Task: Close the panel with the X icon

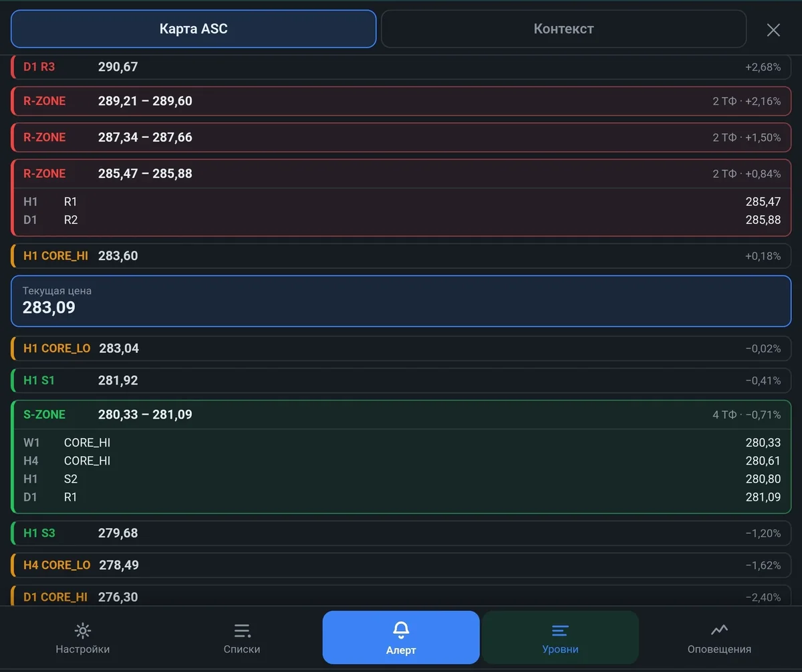Action: tap(773, 29)
